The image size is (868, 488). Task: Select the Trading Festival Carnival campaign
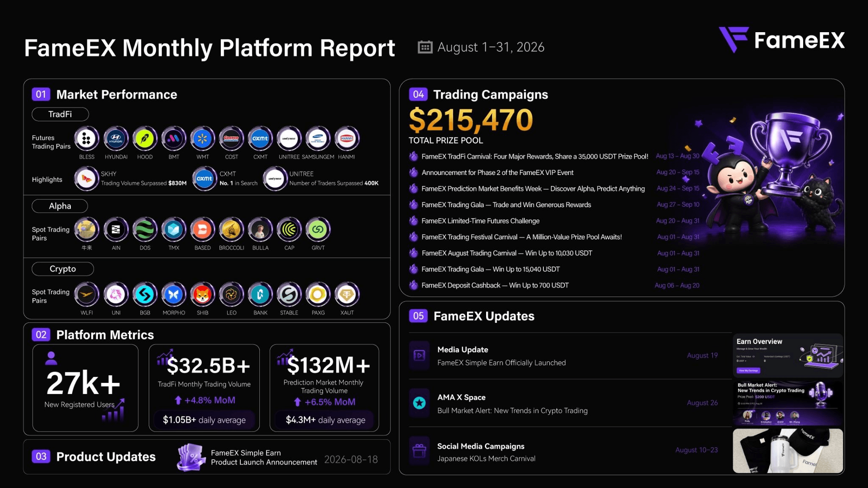554,237
